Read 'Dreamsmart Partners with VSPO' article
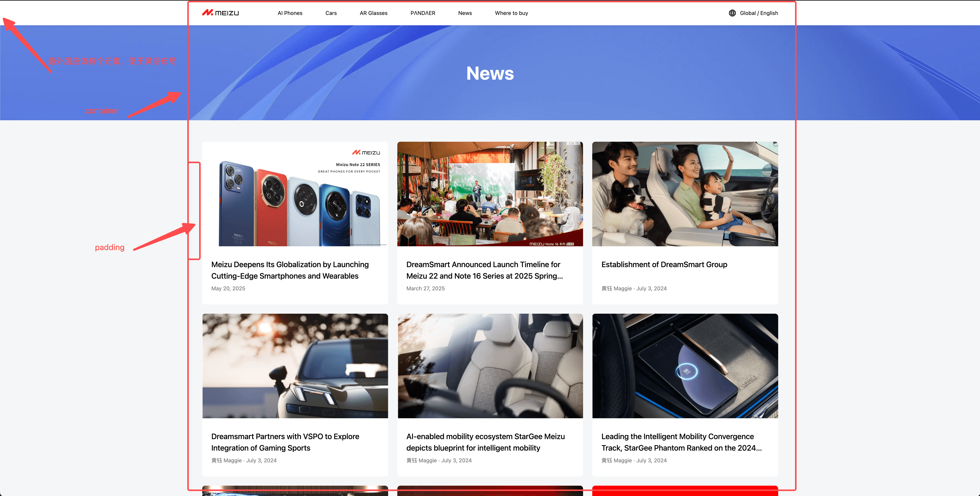The width and height of the screenshot is (980, 496). pyautogui.click(x=285, y=442)
